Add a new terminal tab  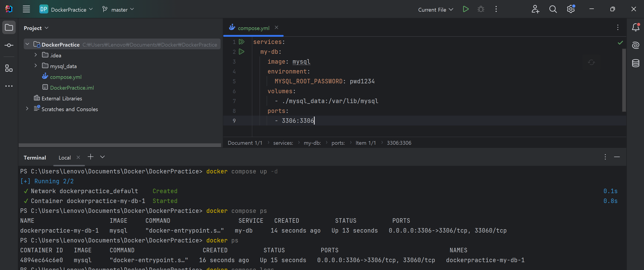(91, 157)
